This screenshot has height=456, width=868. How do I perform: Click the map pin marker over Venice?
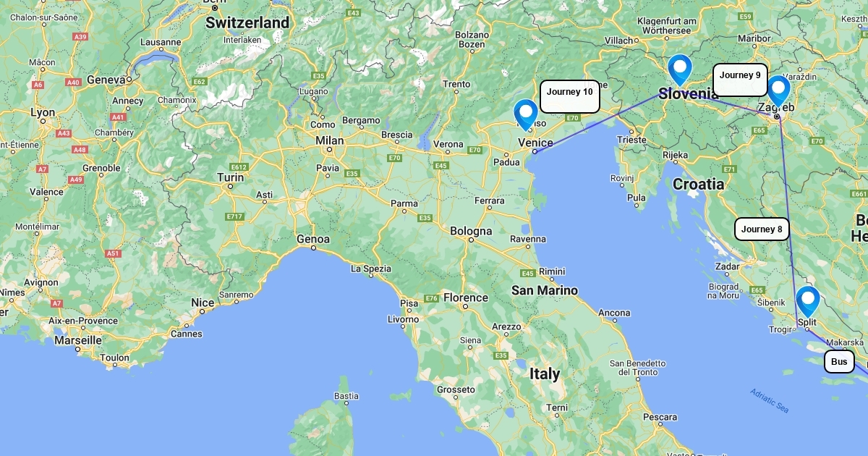coord(526,114)
